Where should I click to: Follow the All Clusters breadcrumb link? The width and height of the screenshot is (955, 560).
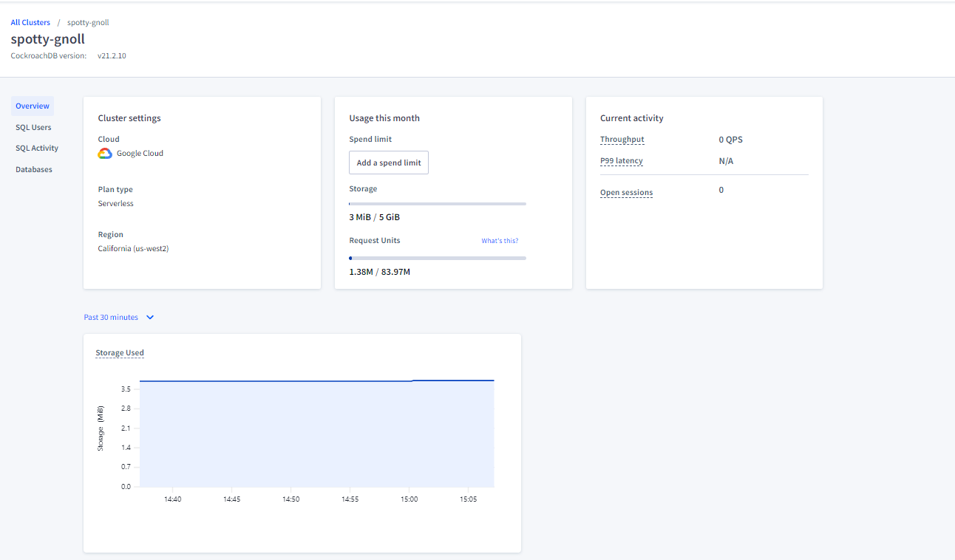30,23
